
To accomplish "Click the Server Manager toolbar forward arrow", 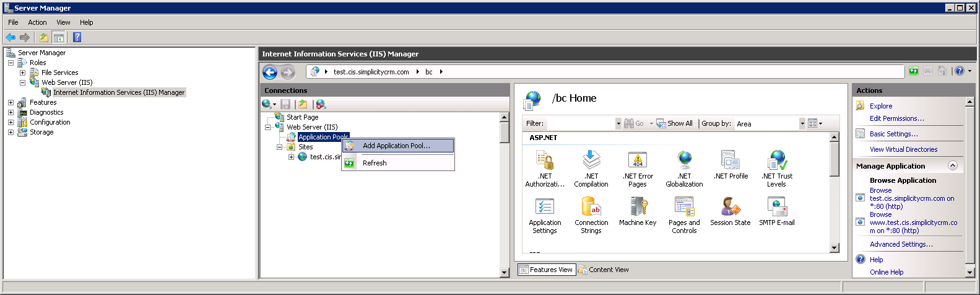I will [25, 37].
